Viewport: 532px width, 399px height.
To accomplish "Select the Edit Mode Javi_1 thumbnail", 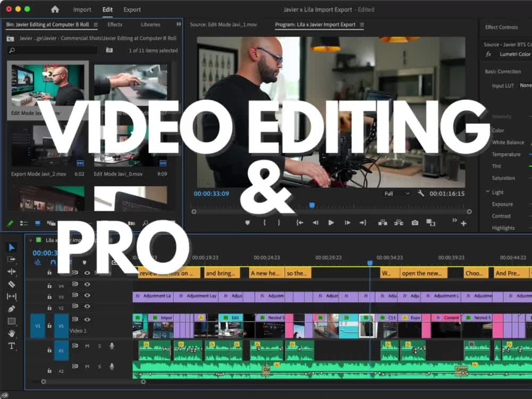I will point(48,85).
